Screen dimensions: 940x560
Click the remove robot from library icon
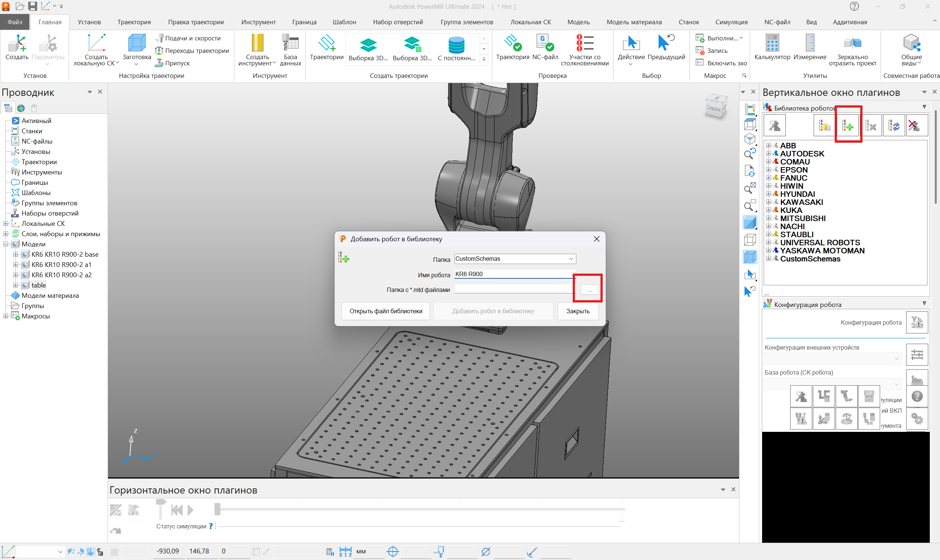click(871, 125)
